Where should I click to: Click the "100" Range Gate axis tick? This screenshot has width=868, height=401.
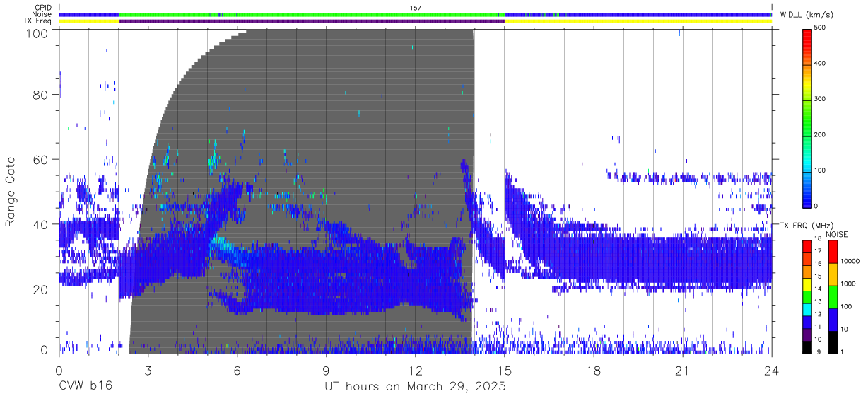37,33
